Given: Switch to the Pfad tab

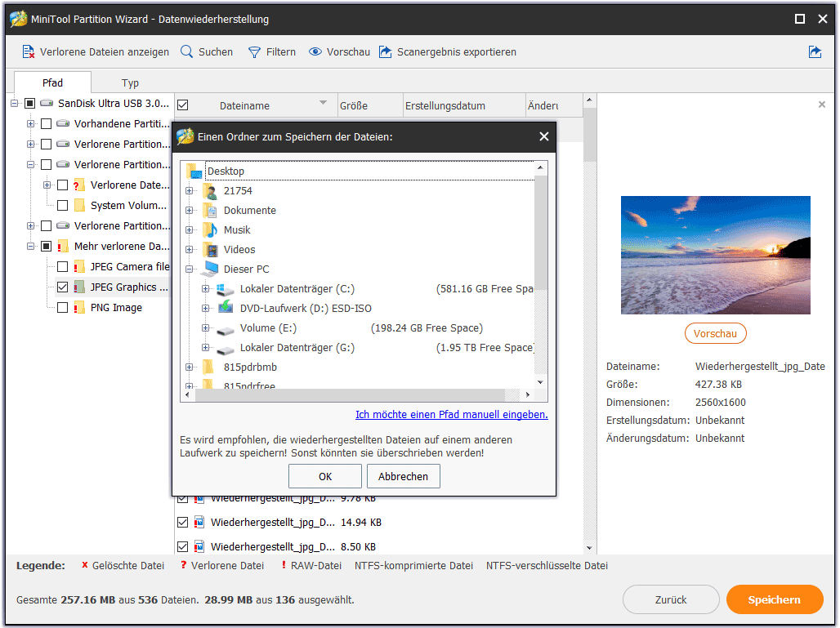Looking at the screenshot, I should [53, 82].
